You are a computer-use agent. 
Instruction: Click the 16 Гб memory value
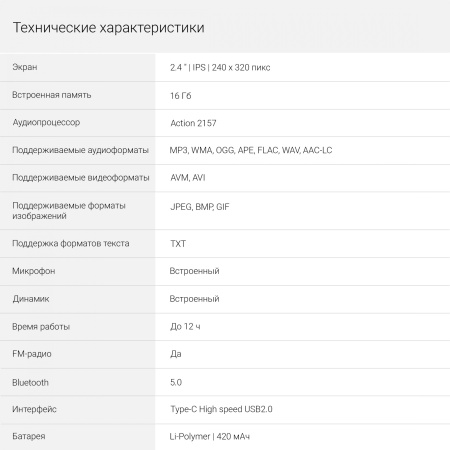[181, 96]
